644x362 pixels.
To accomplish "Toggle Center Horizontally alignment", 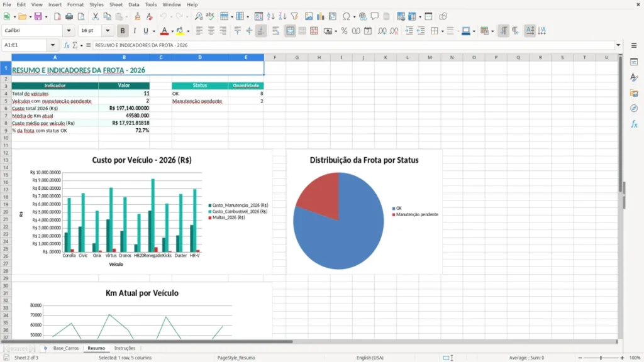I will click(x=211, y=31).
